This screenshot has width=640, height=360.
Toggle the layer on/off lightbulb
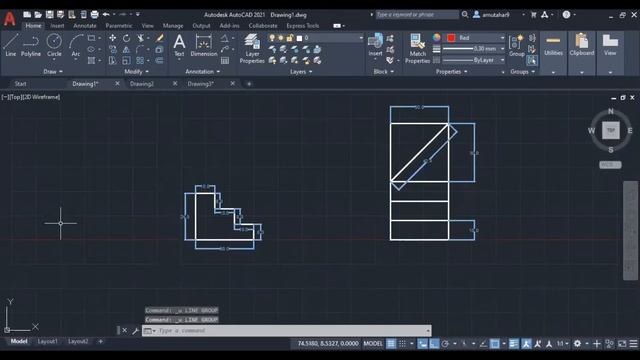272,38
